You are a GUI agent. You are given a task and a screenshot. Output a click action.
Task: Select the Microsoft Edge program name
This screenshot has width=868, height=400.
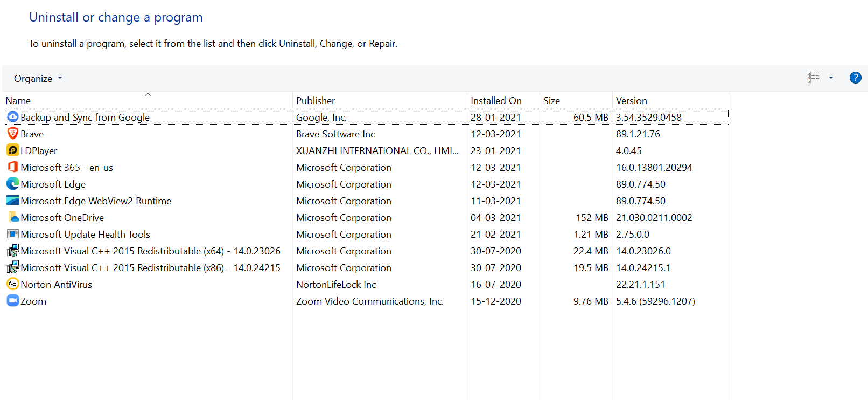tap(53, 184)
